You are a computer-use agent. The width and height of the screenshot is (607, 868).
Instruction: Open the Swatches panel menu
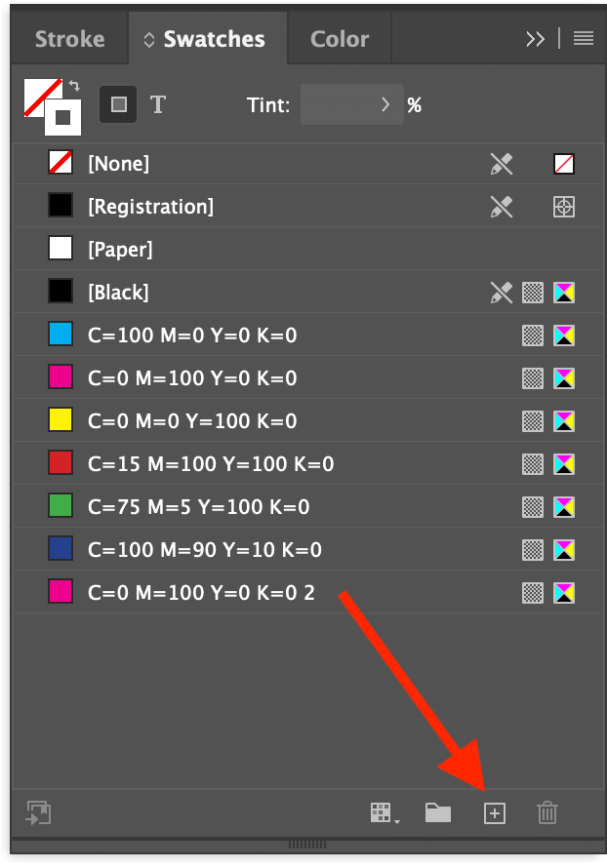click(x=583, y=39)
